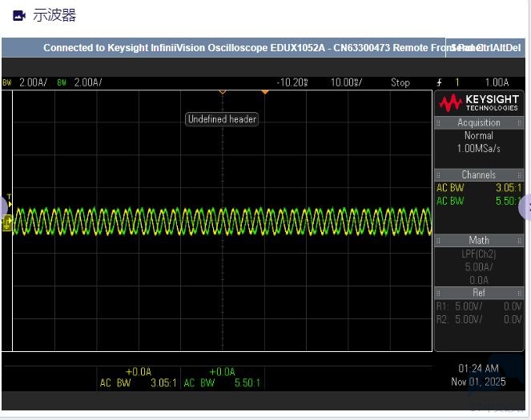Screen dimensions: 531x420
Task: Click the right side panel expand arrow
Action: (525, 207)
